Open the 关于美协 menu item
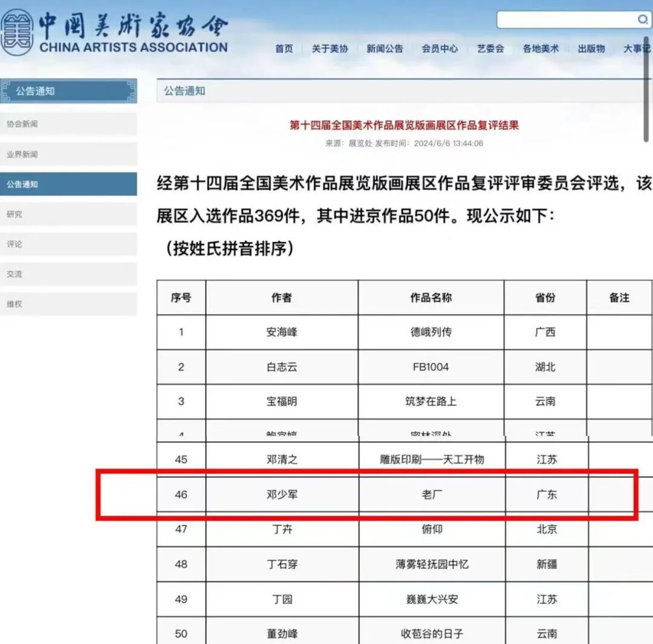 330,50
